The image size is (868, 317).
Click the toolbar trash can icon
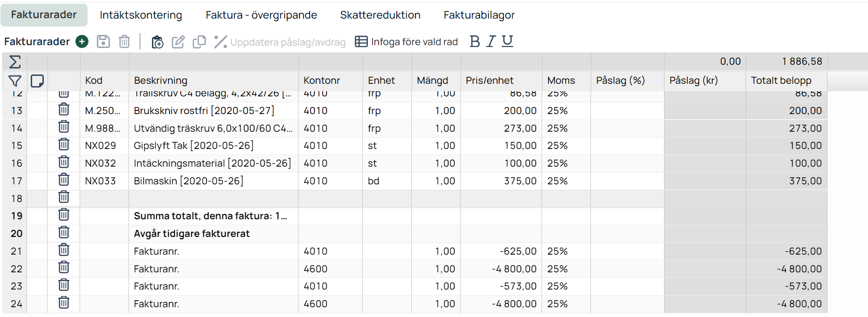point(124,41)
